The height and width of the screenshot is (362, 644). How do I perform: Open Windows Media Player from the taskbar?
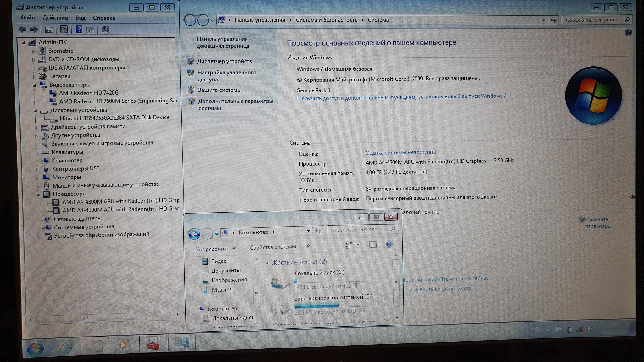[x=123, y=345]
